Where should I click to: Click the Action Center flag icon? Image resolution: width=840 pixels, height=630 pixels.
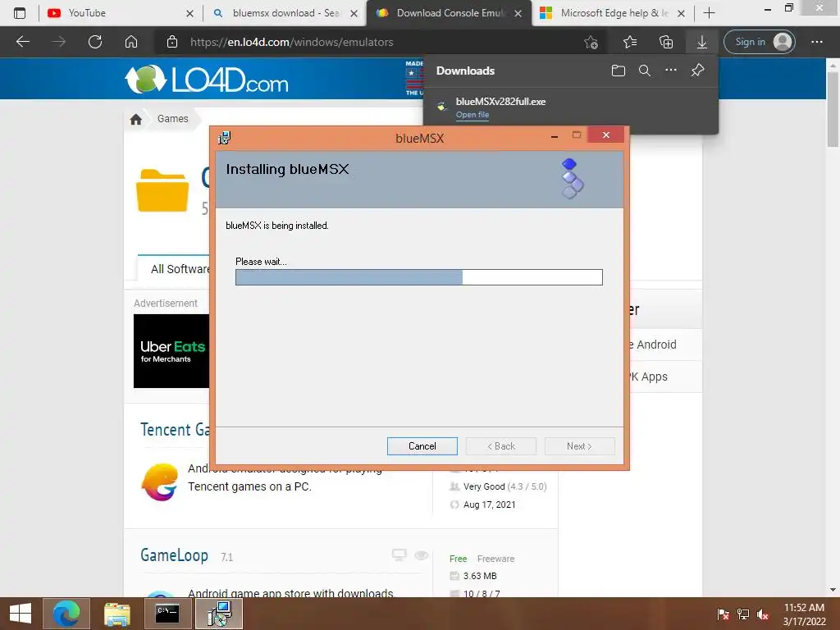pos(724,614)
